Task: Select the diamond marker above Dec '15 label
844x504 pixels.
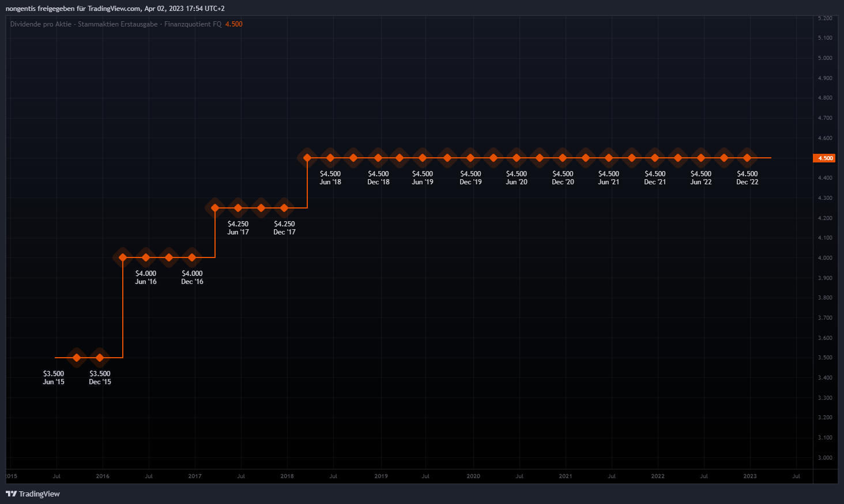Action: point(100,358)
